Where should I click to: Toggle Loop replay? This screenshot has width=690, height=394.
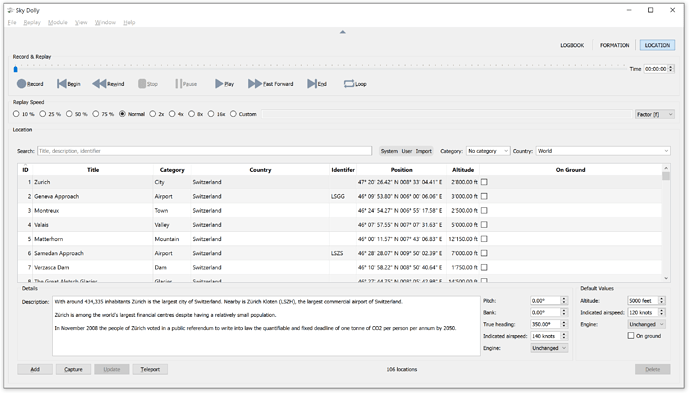[x=355, y=84]
